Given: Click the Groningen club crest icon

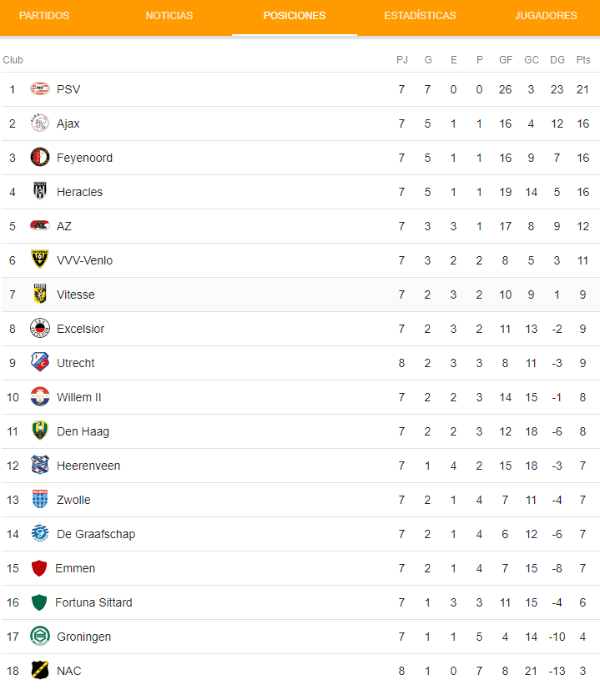Looking at the screenshot, I should [40, 637].
